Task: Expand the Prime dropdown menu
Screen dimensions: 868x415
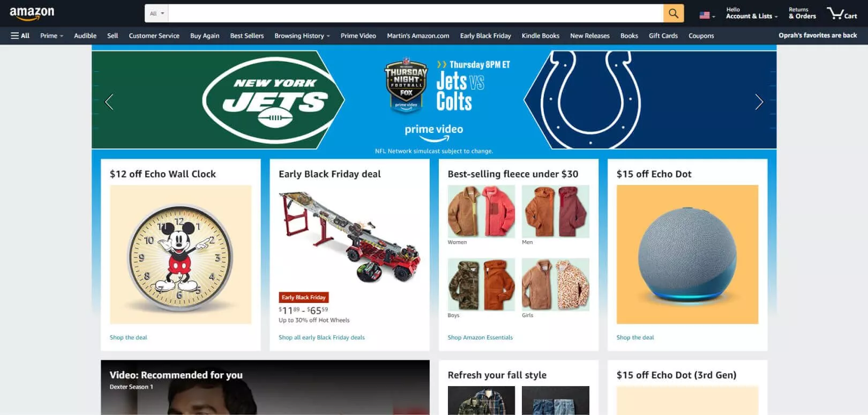Action: (51, 35)
